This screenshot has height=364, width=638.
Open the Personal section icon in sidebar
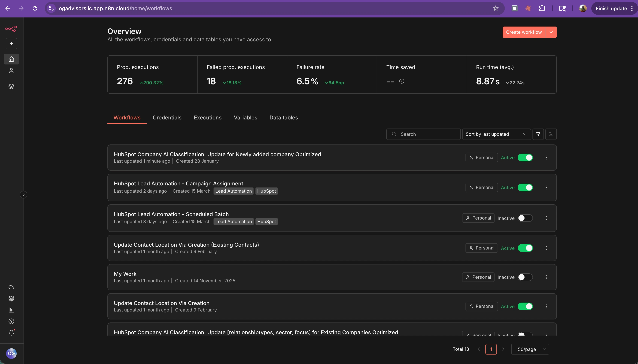point(11,71)
